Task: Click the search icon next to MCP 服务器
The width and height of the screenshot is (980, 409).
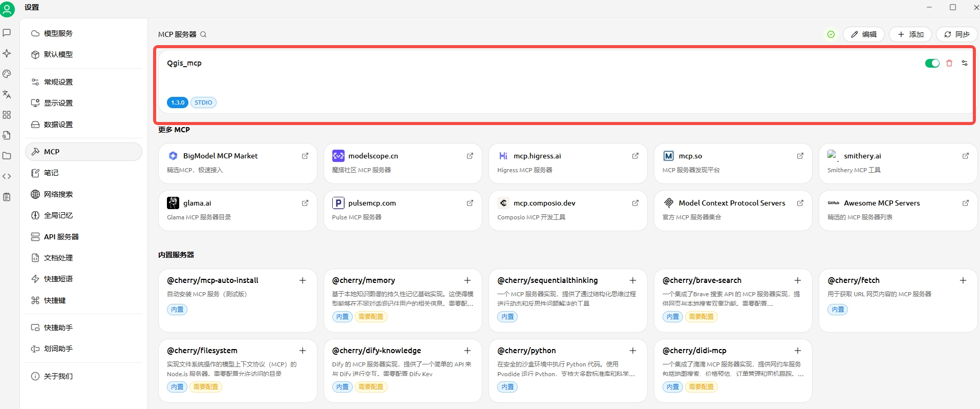Action: pos(203,34)
